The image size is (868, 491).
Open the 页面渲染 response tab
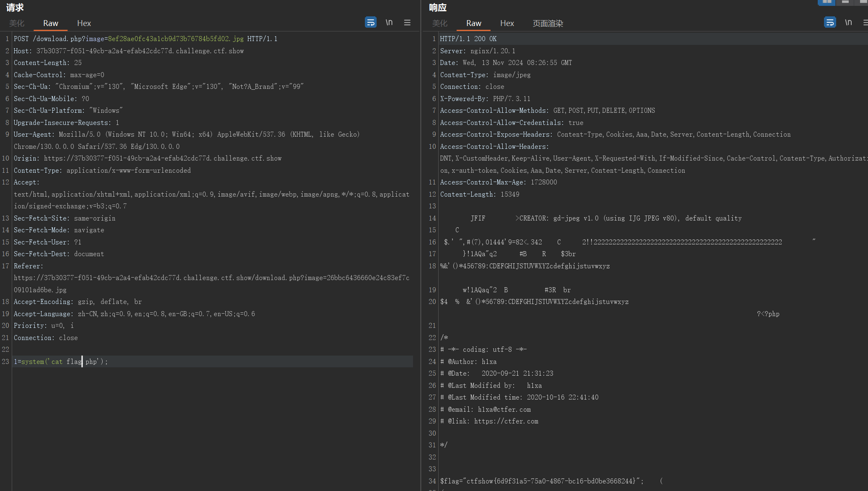(548, 23)
